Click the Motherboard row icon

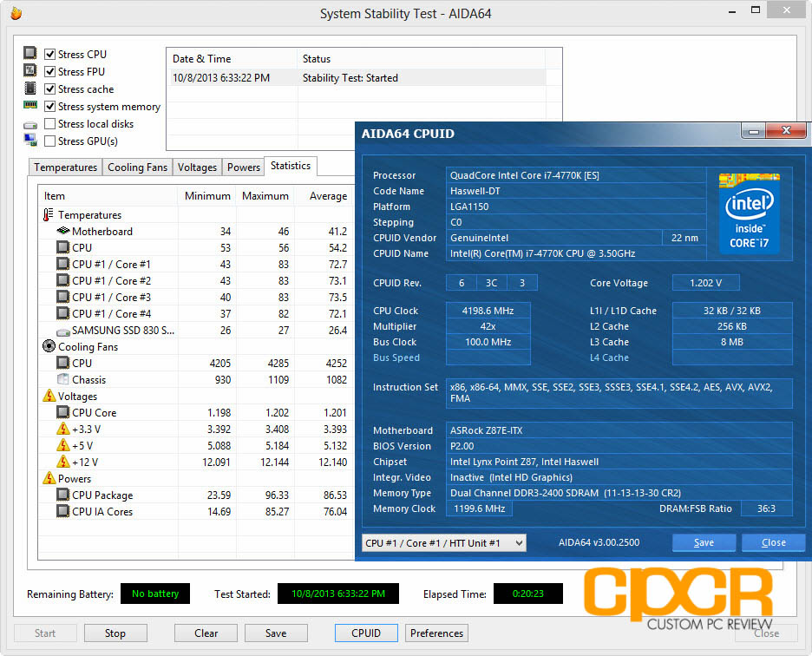63,231
